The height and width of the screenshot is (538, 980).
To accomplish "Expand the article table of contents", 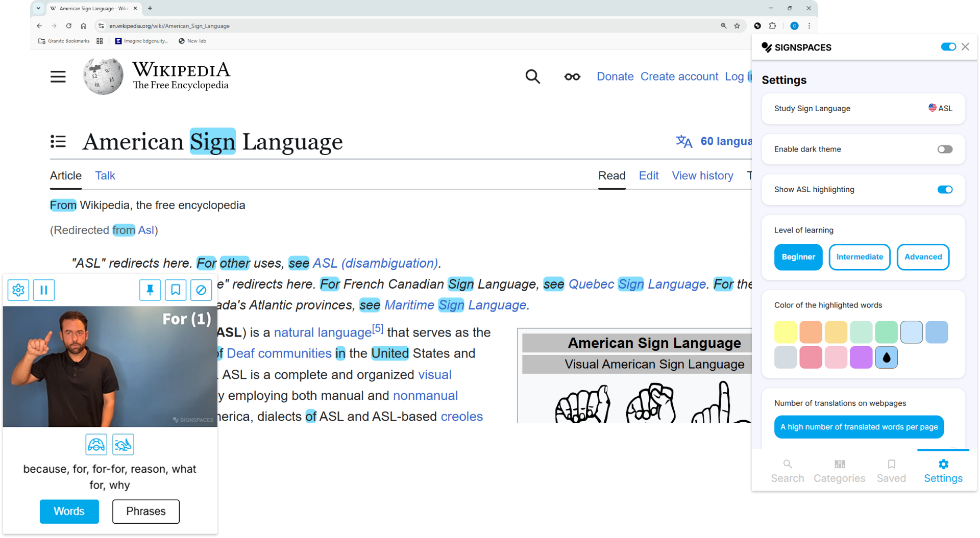I will click(58, 141).
